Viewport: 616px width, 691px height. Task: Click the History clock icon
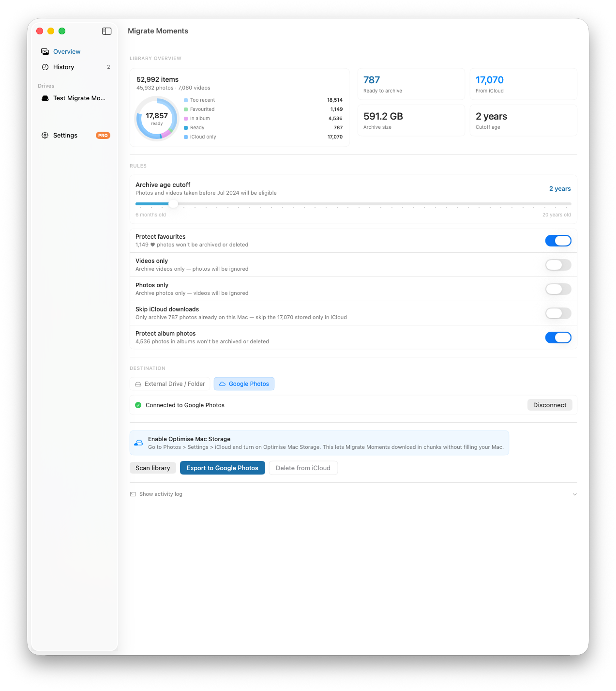pos(45,67)
